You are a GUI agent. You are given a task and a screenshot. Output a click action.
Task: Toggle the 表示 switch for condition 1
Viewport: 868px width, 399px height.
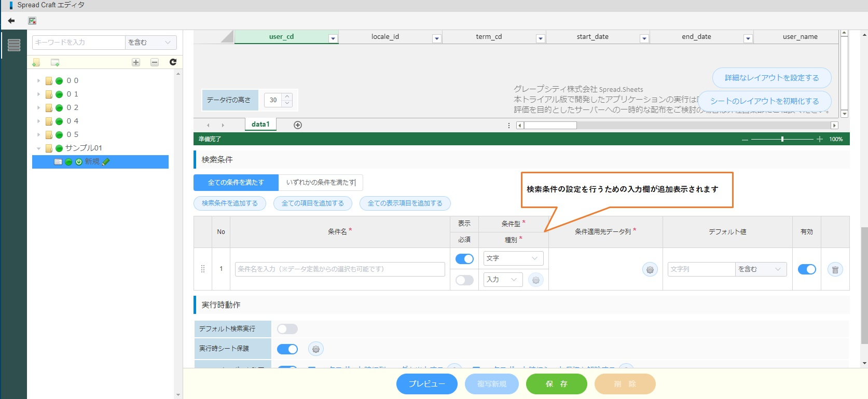pos(464,258)
